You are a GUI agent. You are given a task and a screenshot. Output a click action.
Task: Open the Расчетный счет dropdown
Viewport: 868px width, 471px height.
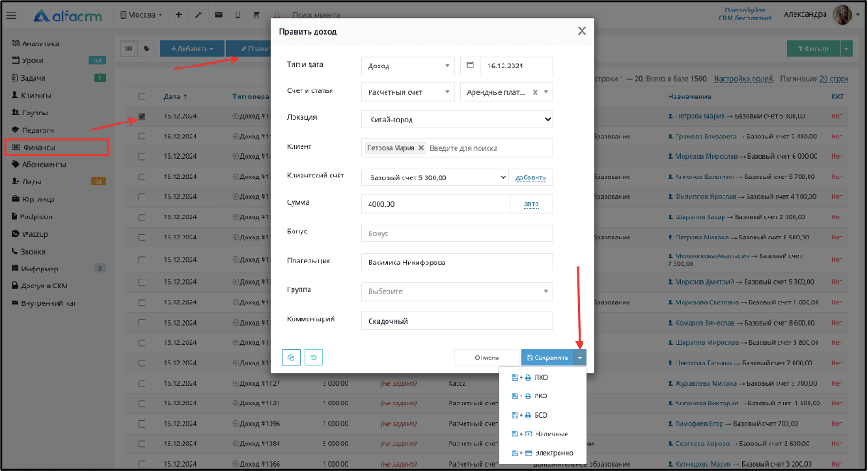(x=408, y=92)
